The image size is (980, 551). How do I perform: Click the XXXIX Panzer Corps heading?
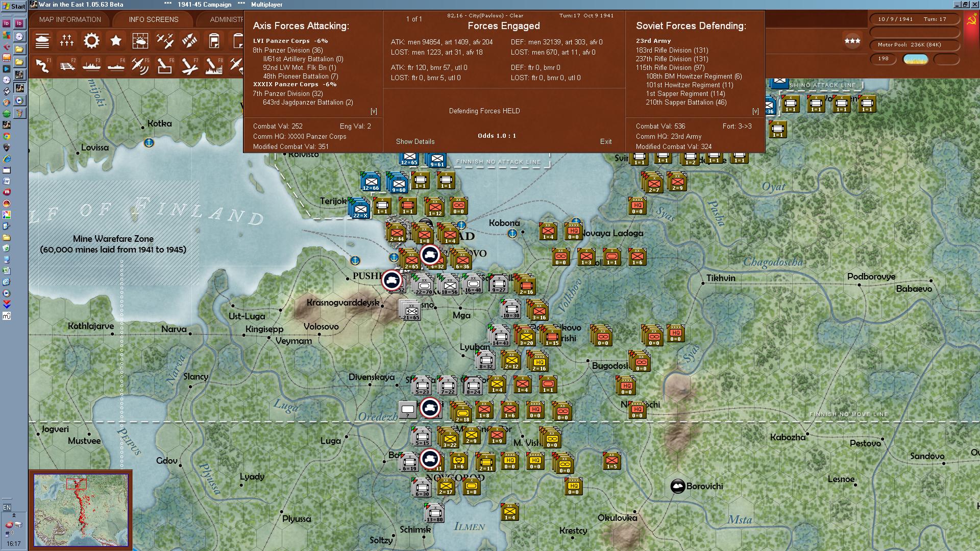pos(295,84)
